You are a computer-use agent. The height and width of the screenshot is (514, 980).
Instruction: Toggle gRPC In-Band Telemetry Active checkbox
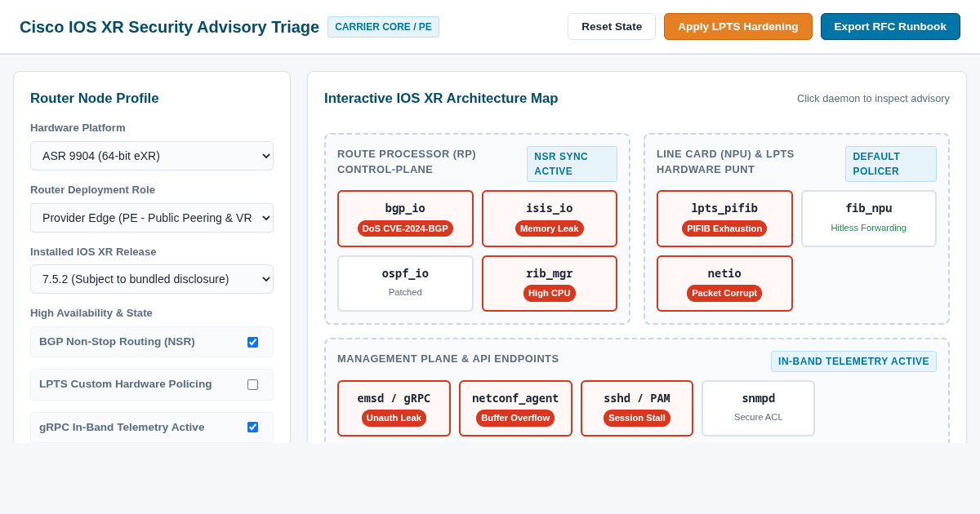252,427
